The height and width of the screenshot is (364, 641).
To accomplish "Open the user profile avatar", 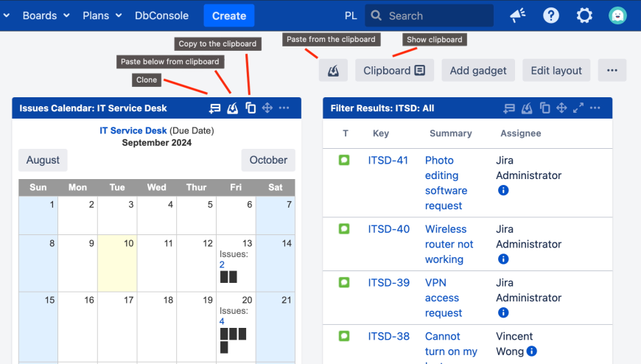I will click(x=617, y=15).
